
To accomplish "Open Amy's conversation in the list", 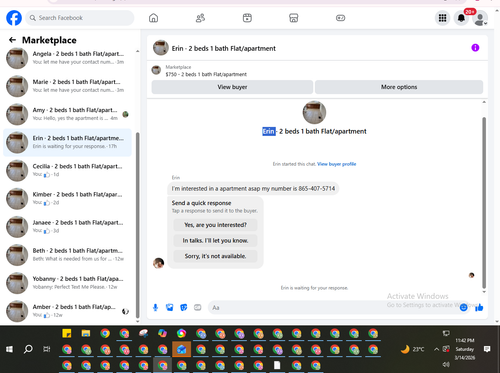I will pos(67,114).
